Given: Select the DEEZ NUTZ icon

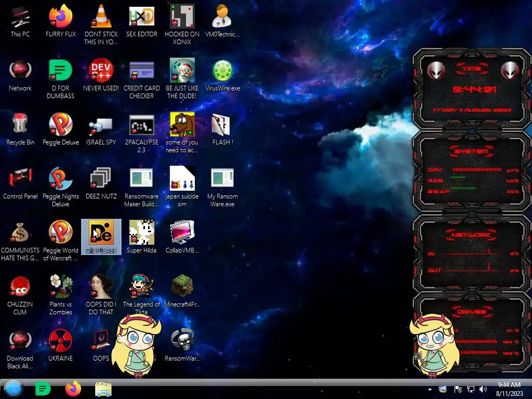Looking at the screenshot, I should (x=101, y=183).
